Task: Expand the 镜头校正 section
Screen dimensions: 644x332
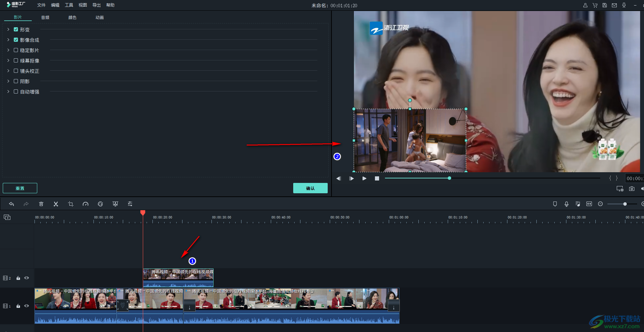Action: click(x=8, y=71)
